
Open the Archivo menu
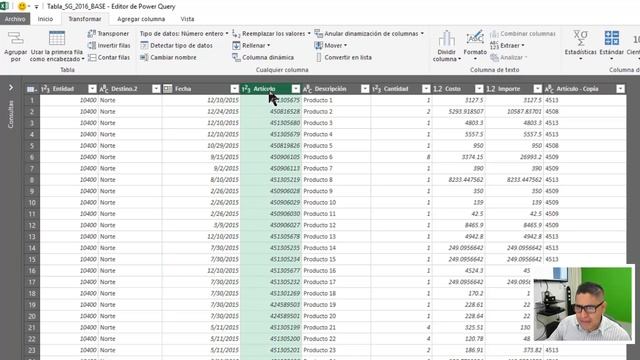tap(15, 19)
